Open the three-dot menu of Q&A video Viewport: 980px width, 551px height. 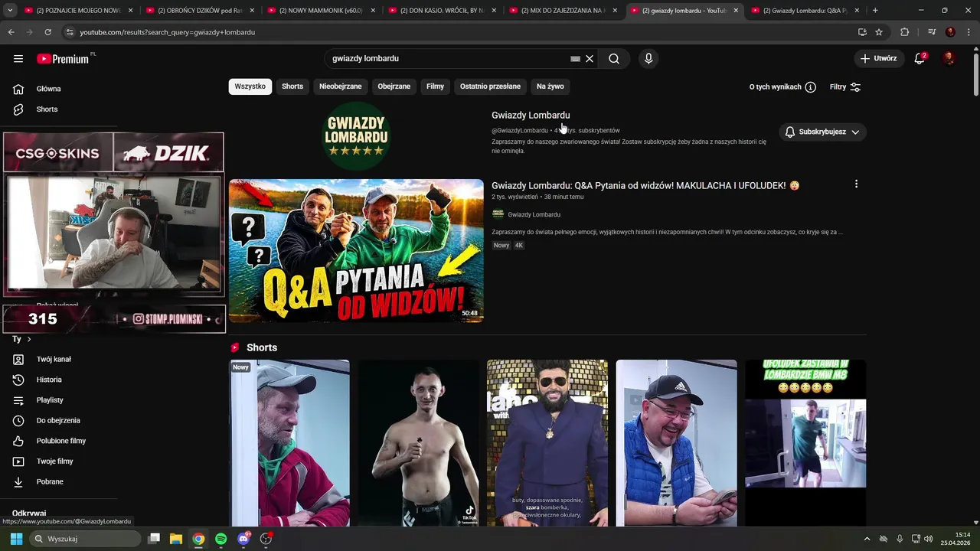(856, 184)
